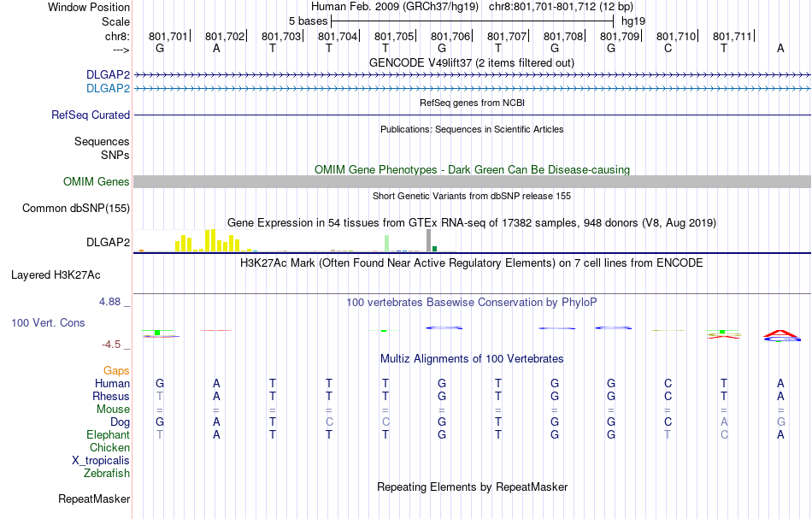Click the 5 bases scale bar label
This screenshot has height=519, width=812.
(x=308, y=21)
